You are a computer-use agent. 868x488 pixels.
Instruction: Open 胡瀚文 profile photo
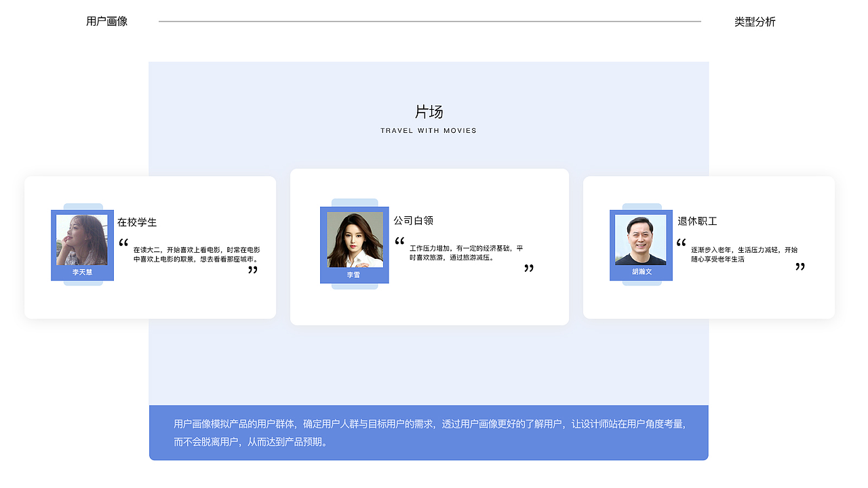point(641,240)
